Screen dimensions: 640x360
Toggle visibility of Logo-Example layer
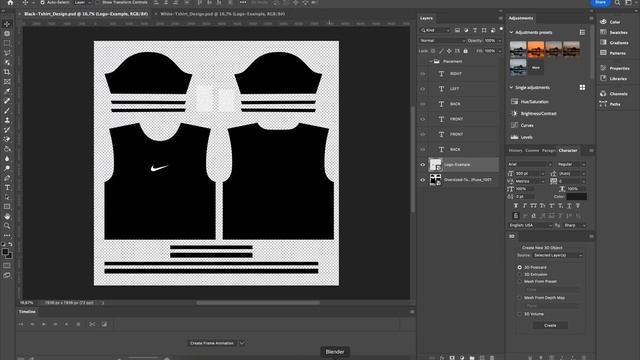pyautogui.click(x=423, y=164)
